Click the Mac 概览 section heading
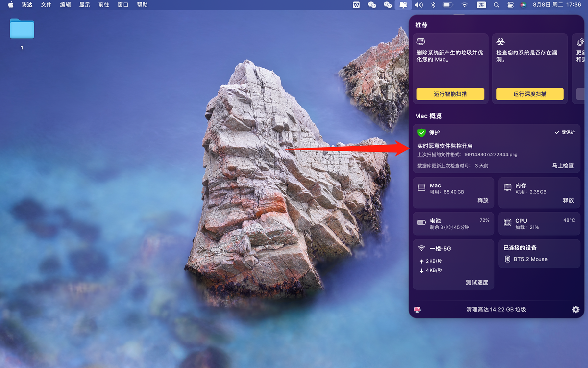This screenshot has height=368, width=588. pyautogui.click(x=429, y=116)
